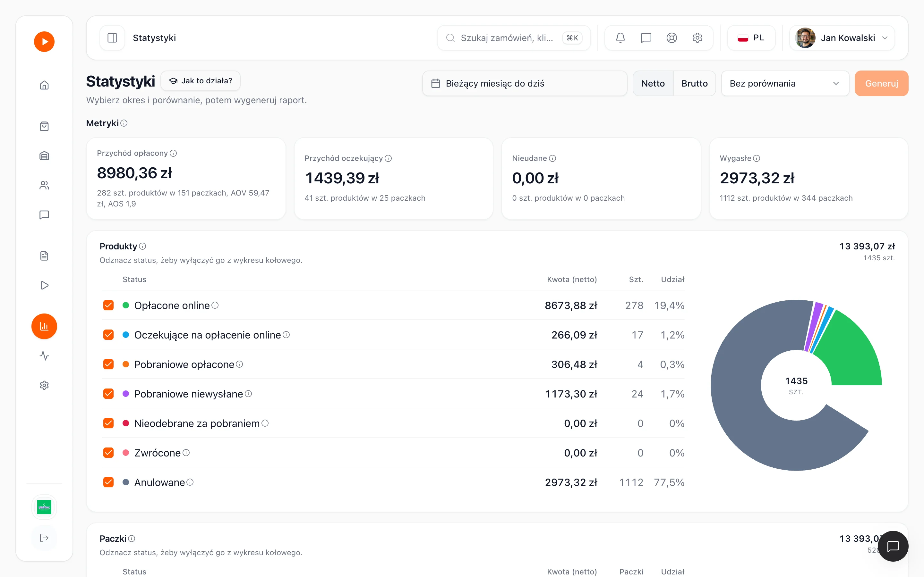Image resolution: width=924 pixels, height=577 pixels.
Task: Click the notifications bell icon
Action: point(620,38)
